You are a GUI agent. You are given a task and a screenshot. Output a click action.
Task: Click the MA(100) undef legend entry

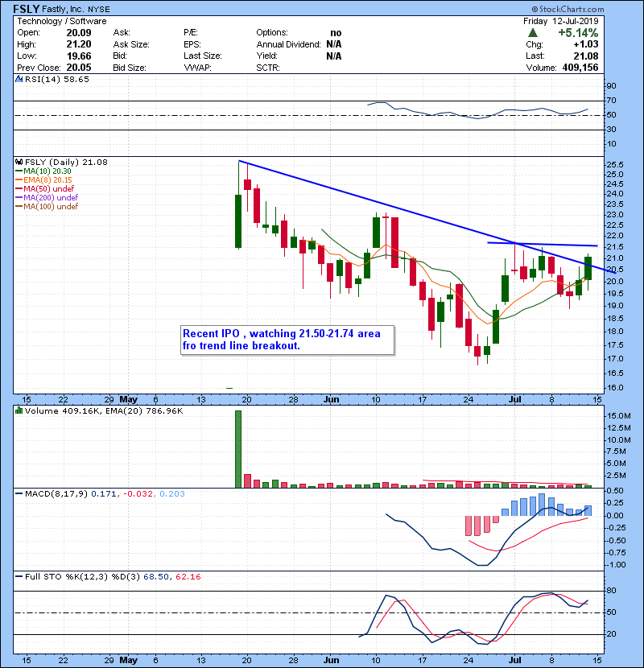tap(47, 207)
